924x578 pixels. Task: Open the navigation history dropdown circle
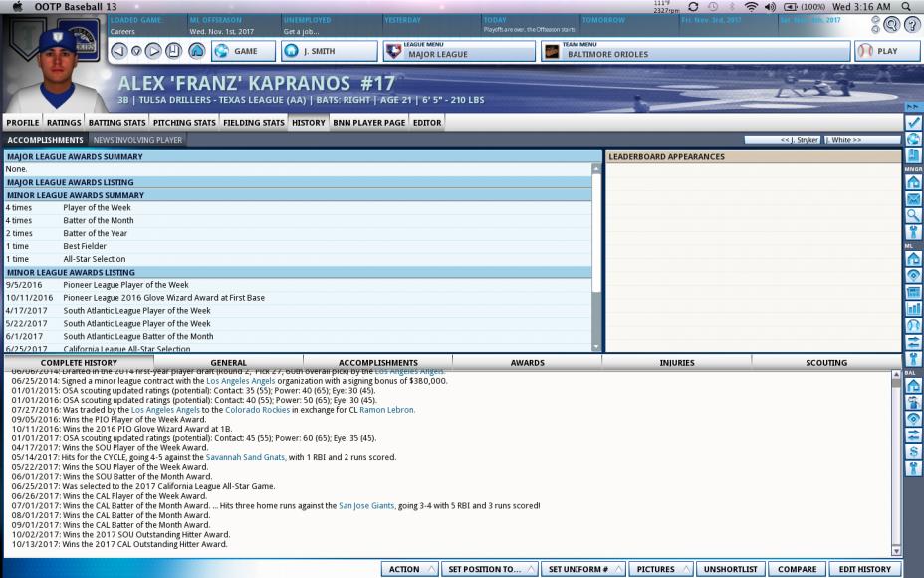click(136, 51)
